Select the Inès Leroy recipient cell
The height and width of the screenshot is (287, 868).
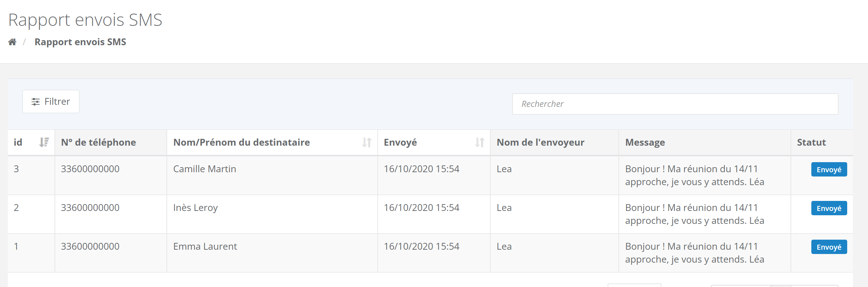(272, 214)
